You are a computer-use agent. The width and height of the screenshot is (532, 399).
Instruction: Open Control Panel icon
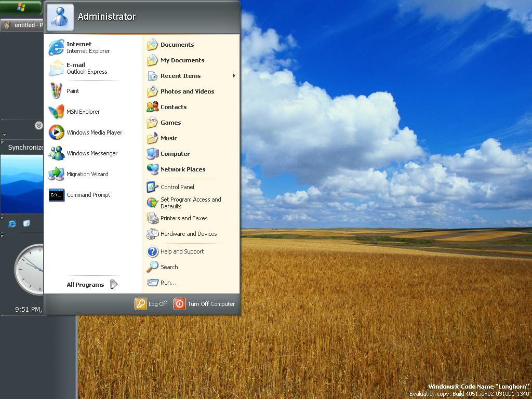click(152, 187)
